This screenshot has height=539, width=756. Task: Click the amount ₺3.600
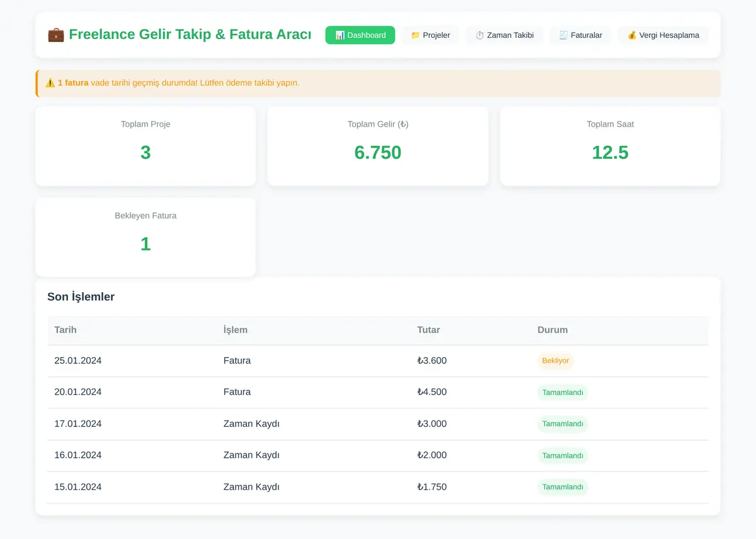(432, 361)
